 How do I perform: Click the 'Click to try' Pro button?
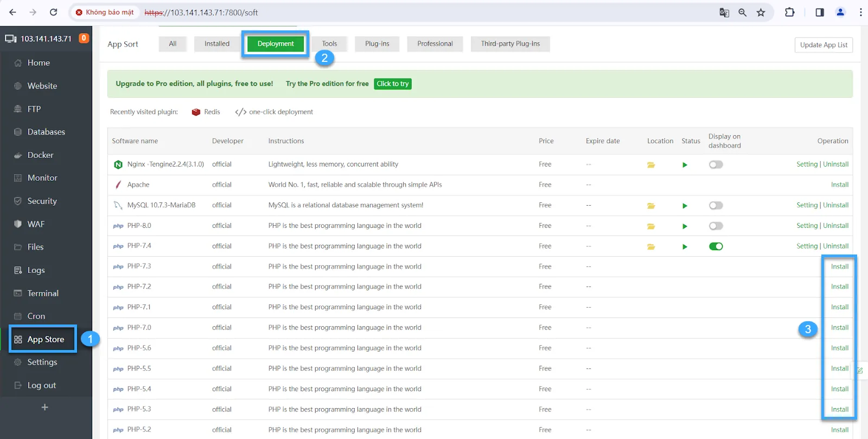(x=393, y=84)
